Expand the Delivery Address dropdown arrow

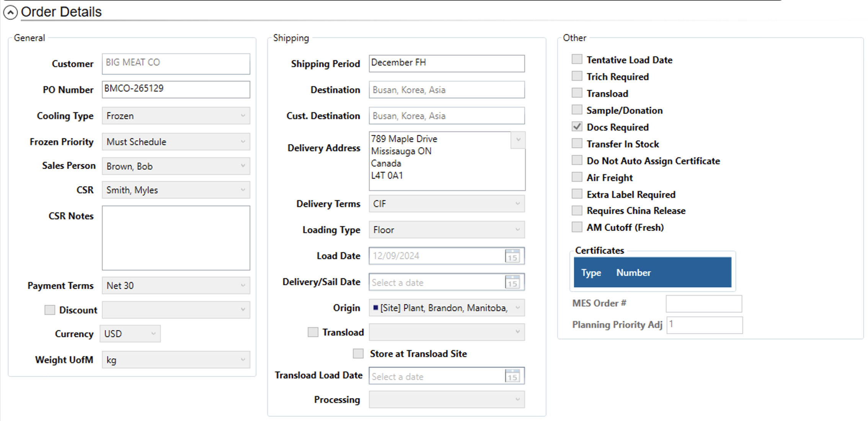coord(518,140)
